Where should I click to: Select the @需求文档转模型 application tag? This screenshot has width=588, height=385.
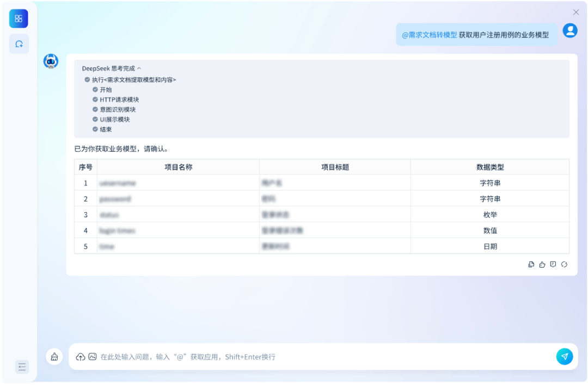[430, 34]
